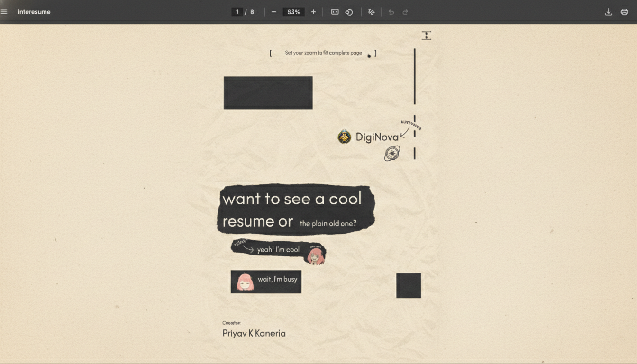Screen dimensions: 637x364
Task: Open the document sidebar via hamburger menu
Action: coord(4,11)
